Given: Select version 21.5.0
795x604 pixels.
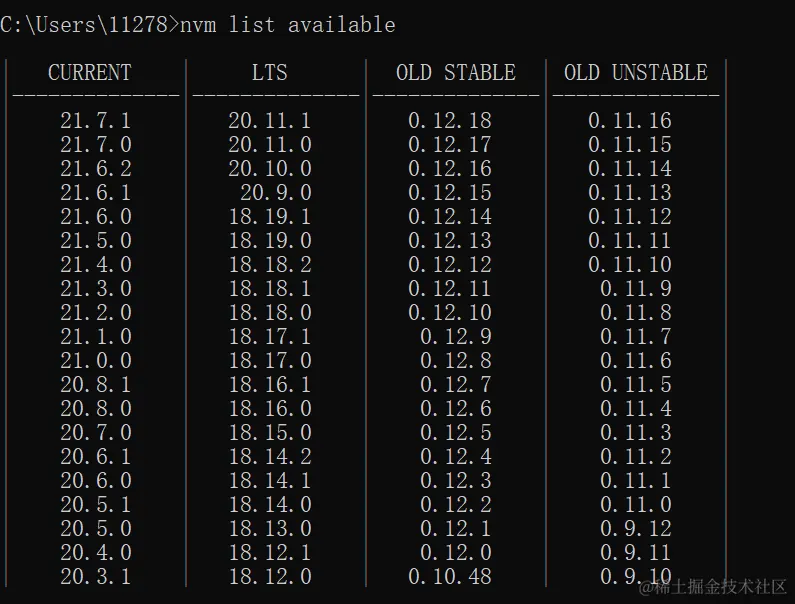Looking at the screenshot, I should pos(96,240).
